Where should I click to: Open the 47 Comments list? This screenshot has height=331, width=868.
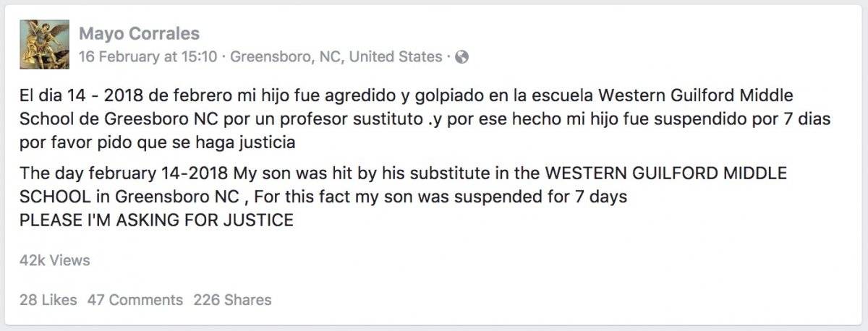point(135,299)
